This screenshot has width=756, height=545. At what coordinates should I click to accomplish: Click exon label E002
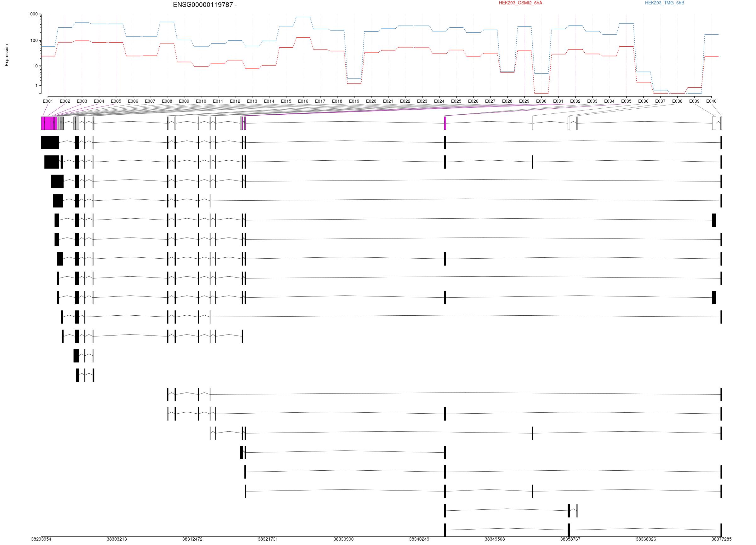click(x=65, y=101)
